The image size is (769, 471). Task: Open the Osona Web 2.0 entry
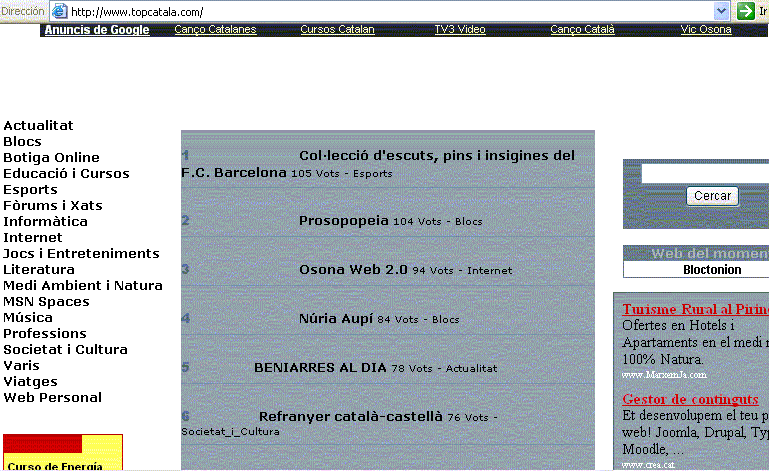click(x=353, y=270)
